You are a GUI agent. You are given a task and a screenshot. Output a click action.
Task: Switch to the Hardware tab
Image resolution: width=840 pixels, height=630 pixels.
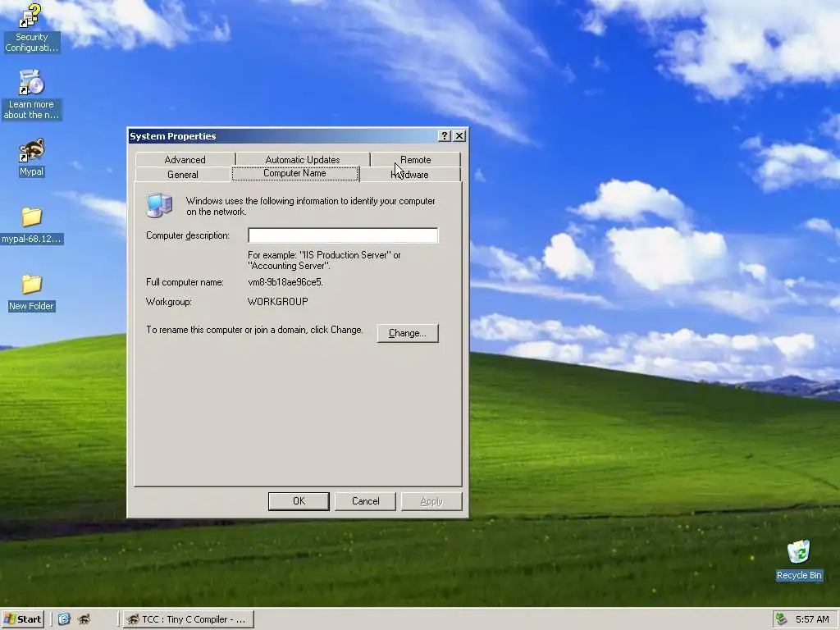[410, 175]
